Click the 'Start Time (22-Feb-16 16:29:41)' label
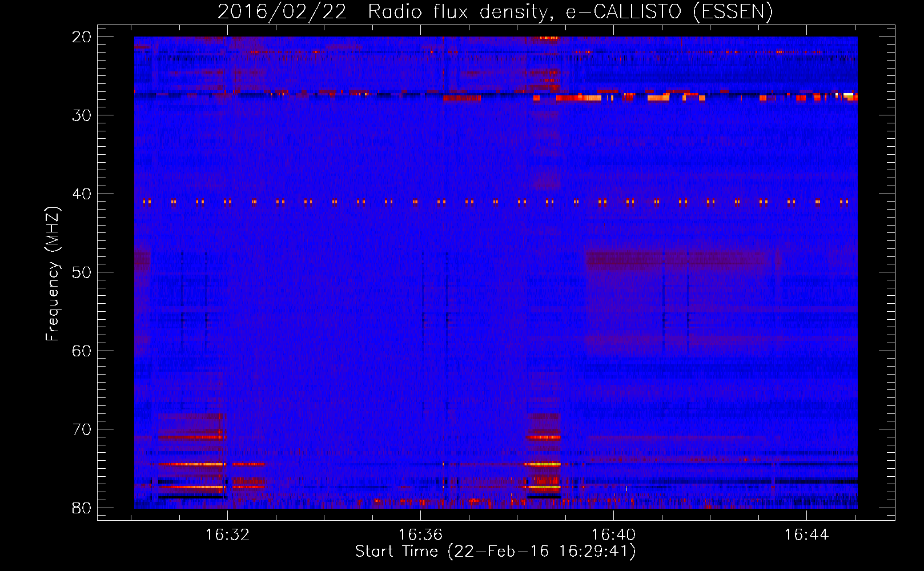 pos(495,552)
